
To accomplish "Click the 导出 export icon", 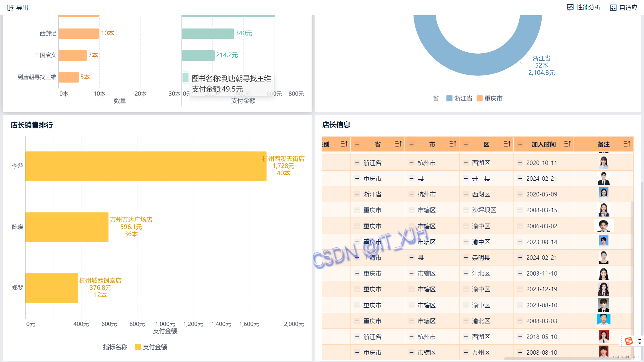I will click(x=10, y=7).
